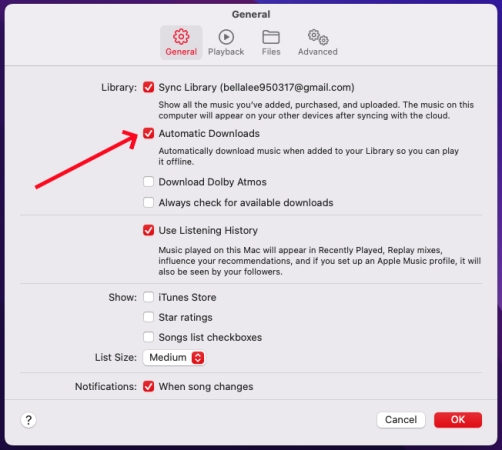Uncheck Sync Library checkbox
Image resolution: width=502 pixels, height=450 pixels.
tap(148, 87)
